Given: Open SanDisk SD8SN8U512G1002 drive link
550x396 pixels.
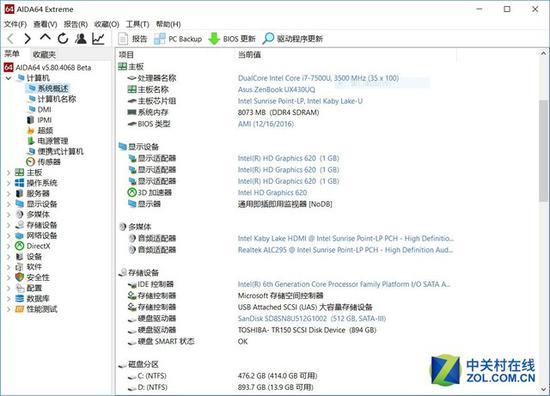Looking at the screenshot, I should (312, 318).
